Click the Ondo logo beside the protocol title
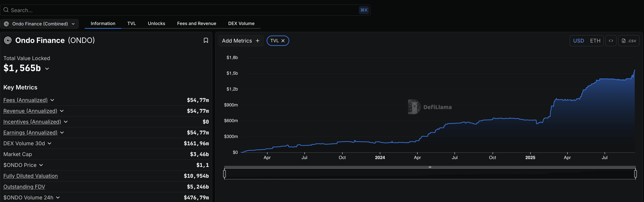Screen dimensions: 644x202 click(8, 40)
